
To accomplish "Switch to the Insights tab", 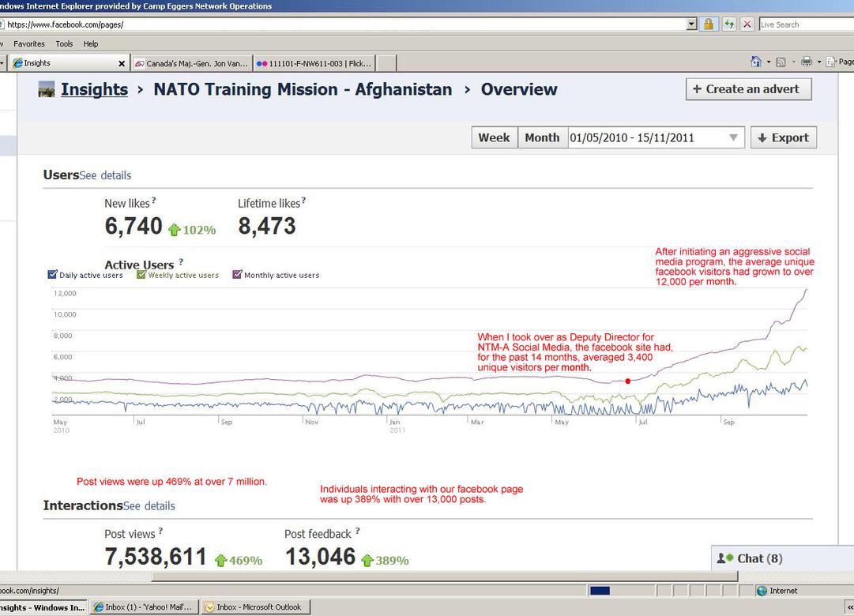I will click(68, 63).
